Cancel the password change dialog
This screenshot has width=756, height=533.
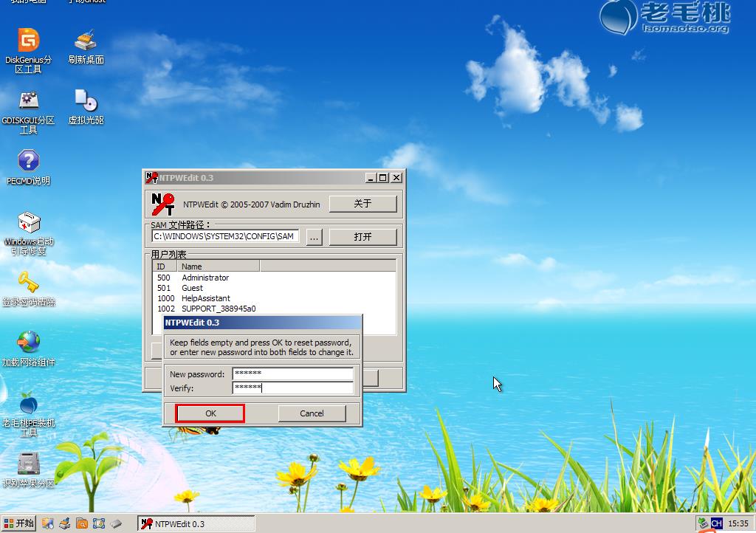click(x=312, y=413)
